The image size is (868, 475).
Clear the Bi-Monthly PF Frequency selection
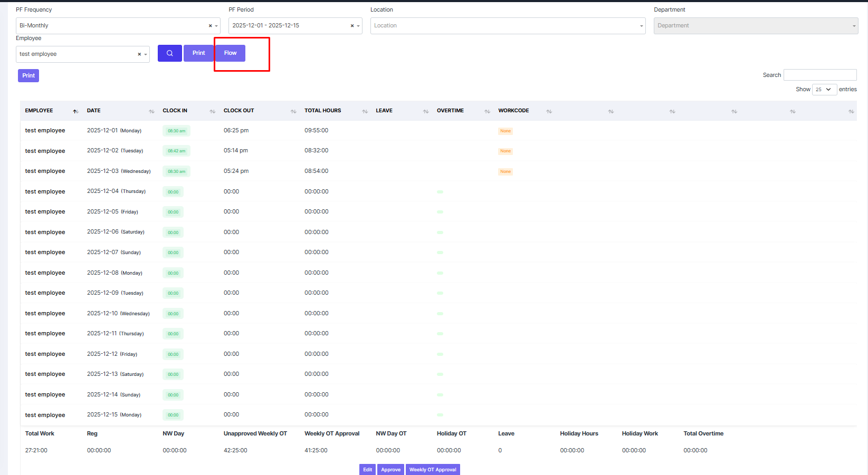tap(210, 26)
